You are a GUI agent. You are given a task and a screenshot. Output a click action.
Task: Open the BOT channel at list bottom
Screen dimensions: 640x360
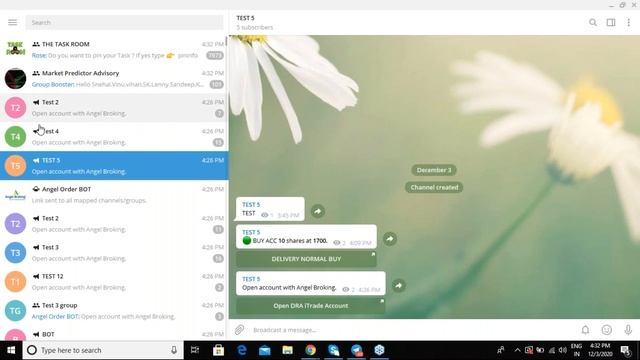point(114,333)
